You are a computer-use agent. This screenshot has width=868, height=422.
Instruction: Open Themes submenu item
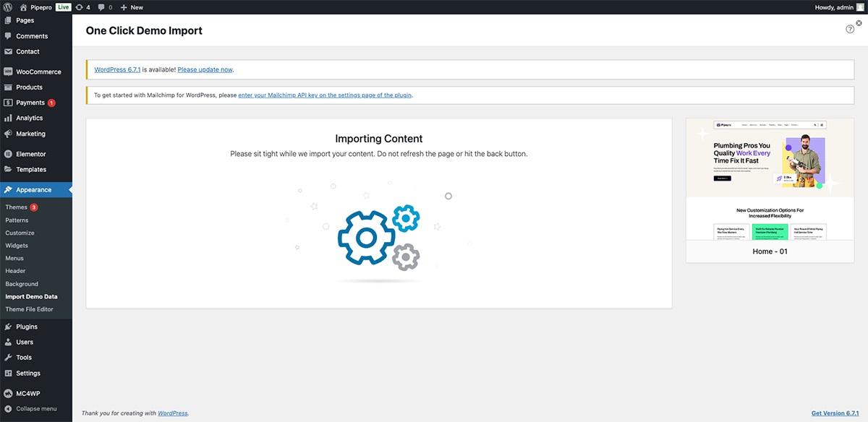16,207
